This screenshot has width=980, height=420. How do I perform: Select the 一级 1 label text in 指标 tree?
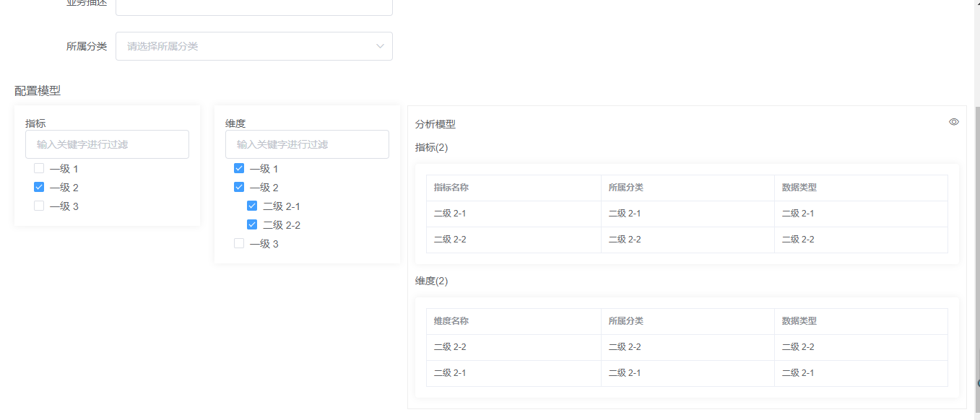64,169
